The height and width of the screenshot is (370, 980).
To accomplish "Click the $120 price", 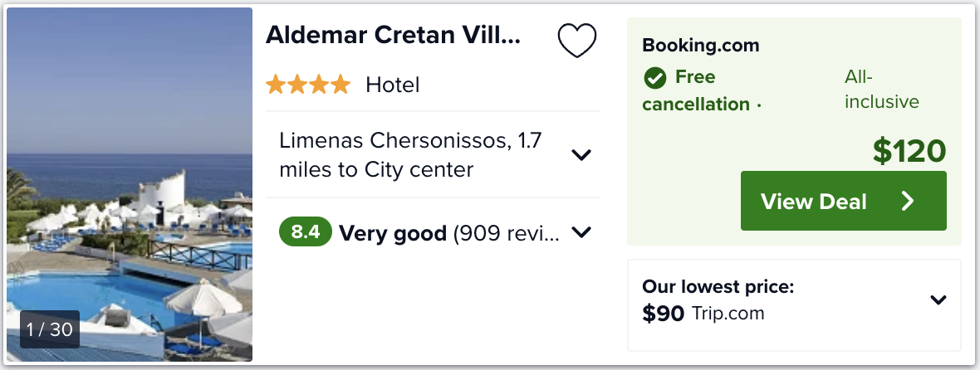I will (x=909, y=151).
